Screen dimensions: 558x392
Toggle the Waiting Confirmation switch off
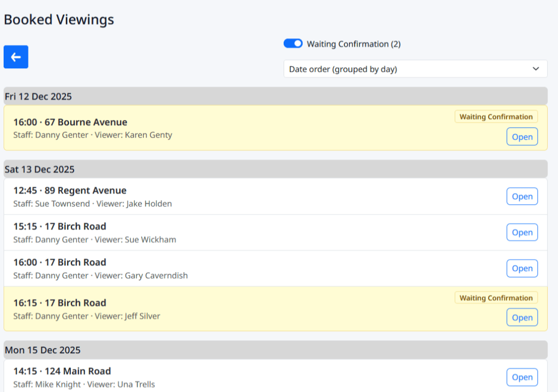pyautogui.click(x=293, y=43)
